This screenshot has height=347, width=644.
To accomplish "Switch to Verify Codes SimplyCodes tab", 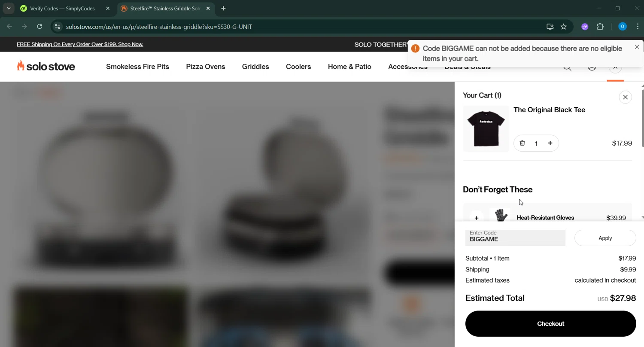I will [x=62, y=9].
